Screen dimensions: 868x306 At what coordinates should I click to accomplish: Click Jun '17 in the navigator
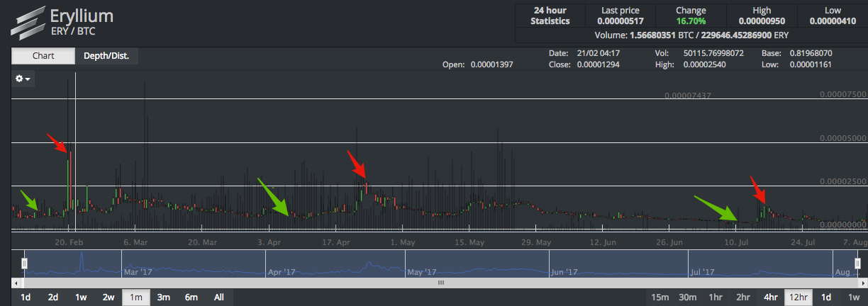tap(565, 271)
